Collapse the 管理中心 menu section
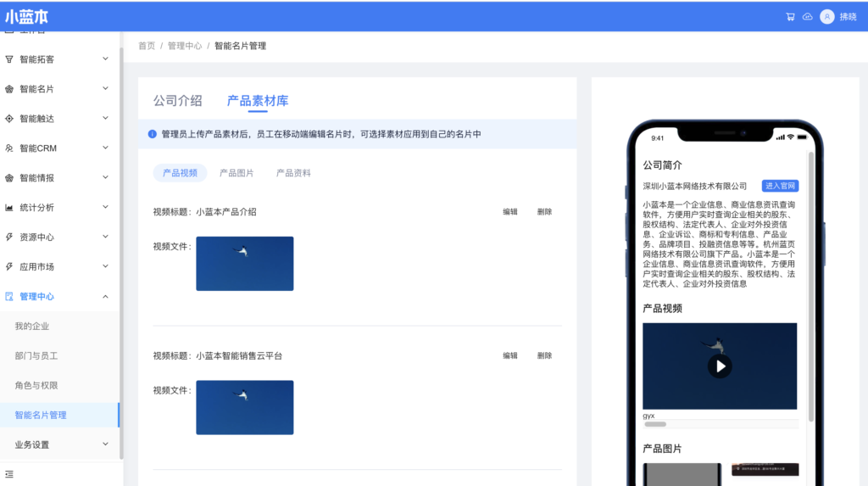Image resolution: width=868 pixels, height=486 pixels. point(105,297)
